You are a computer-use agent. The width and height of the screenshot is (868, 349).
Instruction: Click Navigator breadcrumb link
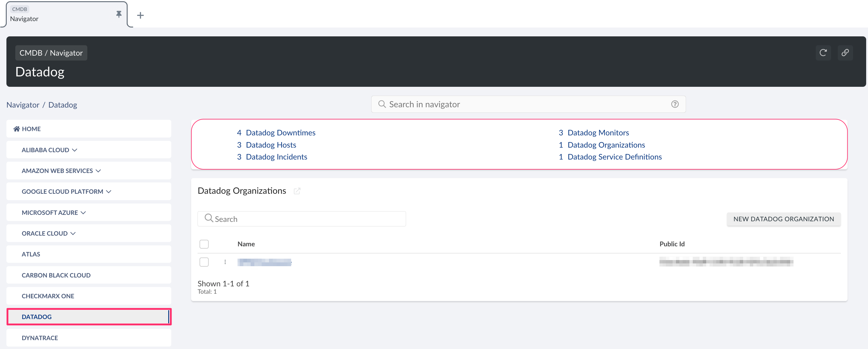coord(23,105)
